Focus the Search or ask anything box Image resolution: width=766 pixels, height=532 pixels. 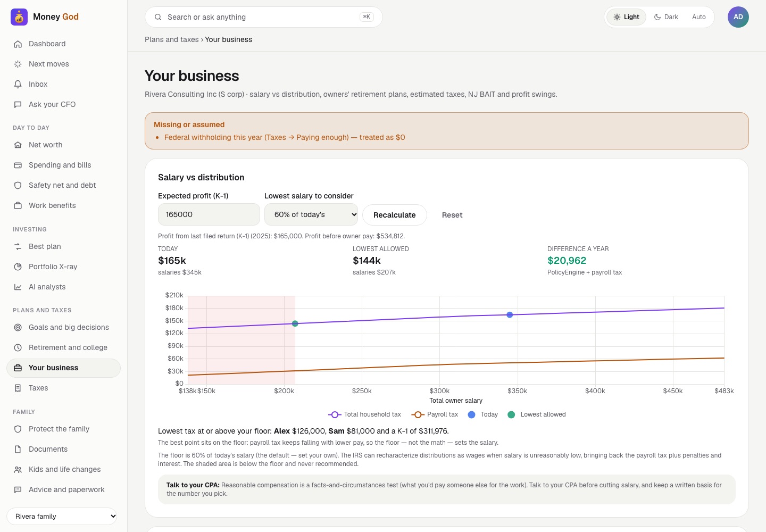point(264,17)
